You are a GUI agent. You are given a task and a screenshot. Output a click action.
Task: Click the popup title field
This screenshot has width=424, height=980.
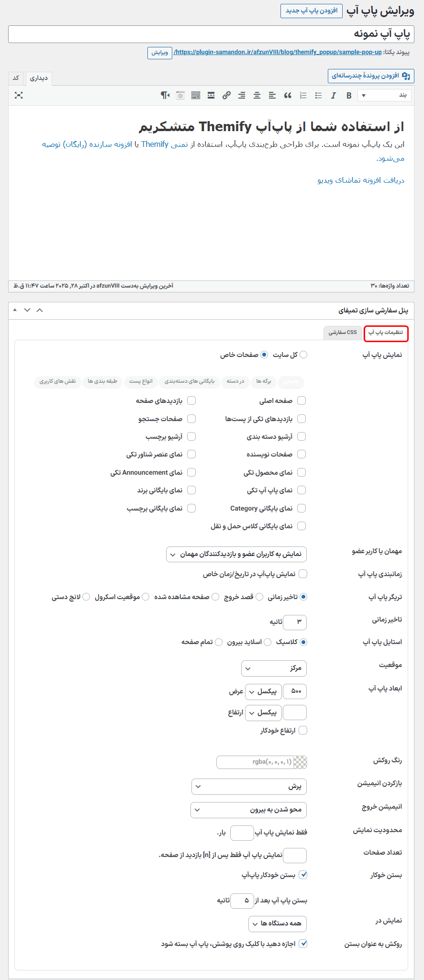(212, 34)
